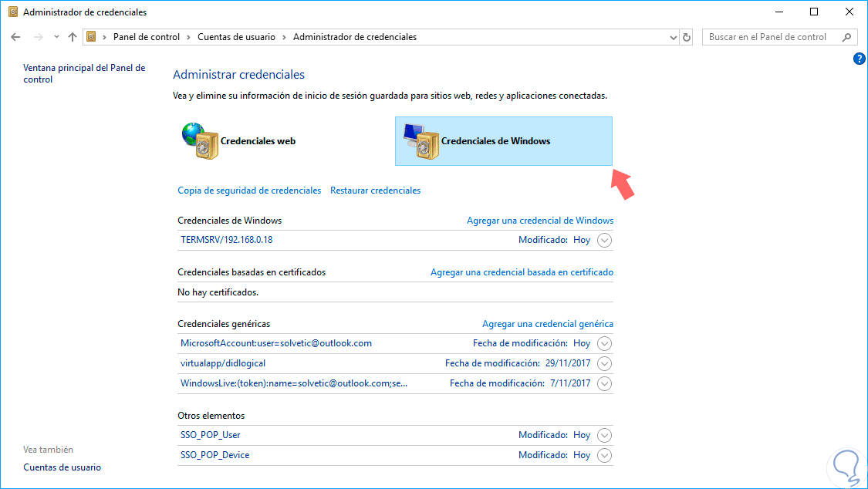Screen dimensions: 868x489
Task: Click the Credenciales web globe vault icon
Action: [x=201, y=141]
